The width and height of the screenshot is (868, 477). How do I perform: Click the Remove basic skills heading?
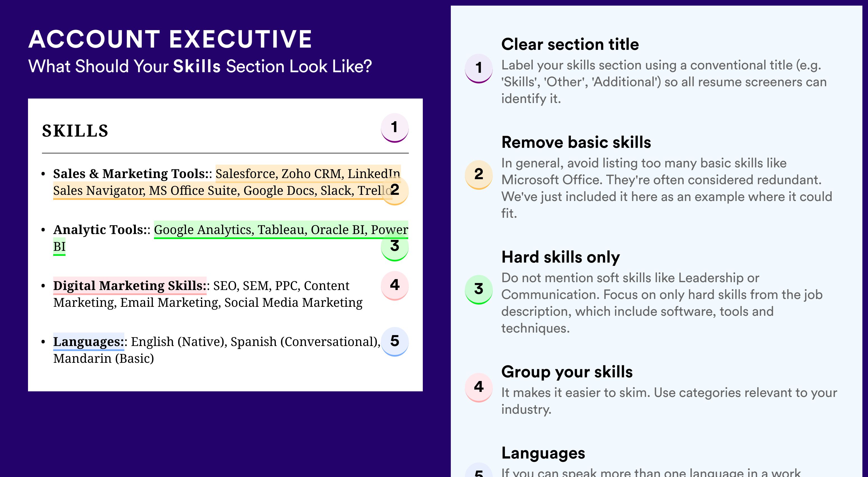click(x=576, y=142)
